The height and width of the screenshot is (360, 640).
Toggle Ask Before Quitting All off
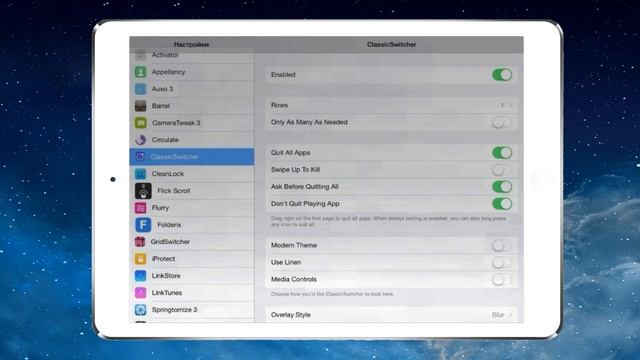[x=502, y=187]
